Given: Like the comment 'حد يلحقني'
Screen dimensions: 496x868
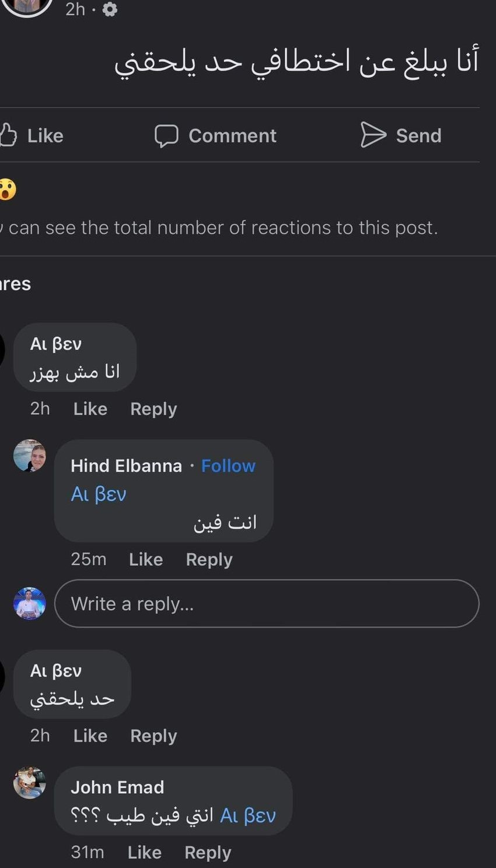Looking at the screenshot, I should pyautogui.click(x=90, y=736).
